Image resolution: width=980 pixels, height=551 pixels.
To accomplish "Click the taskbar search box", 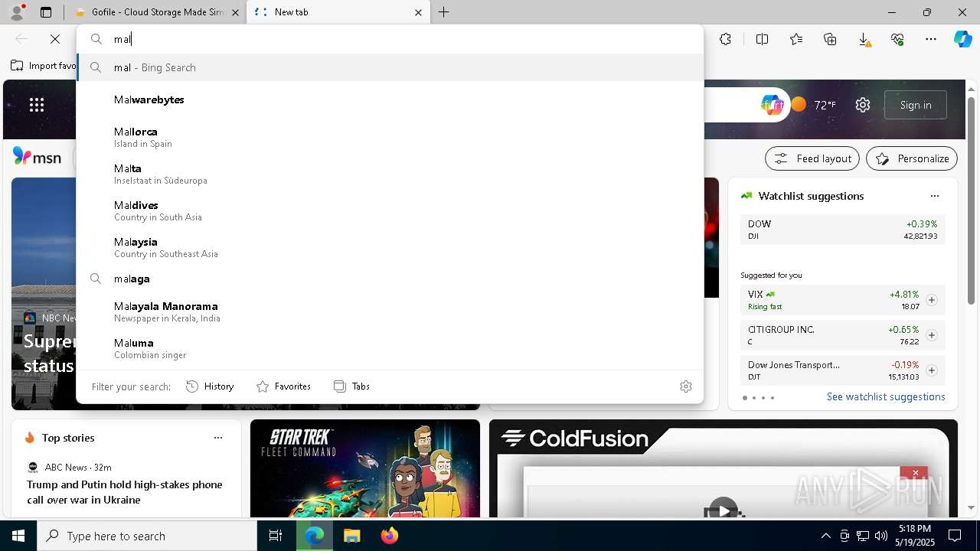I will [147, 536].
